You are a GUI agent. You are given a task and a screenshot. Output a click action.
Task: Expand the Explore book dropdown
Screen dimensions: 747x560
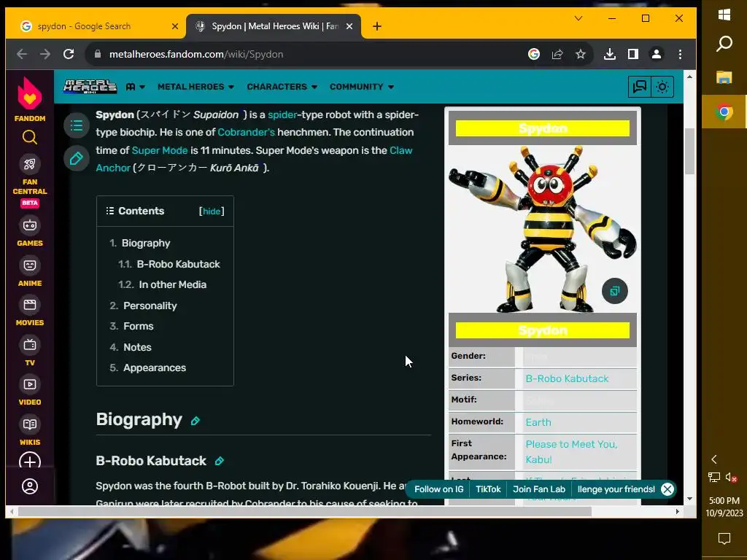[x=135, y=87]
